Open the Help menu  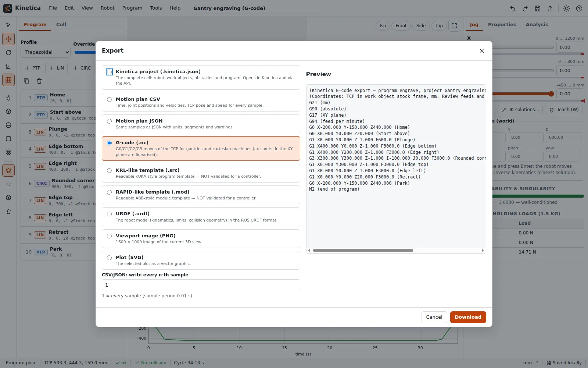175,8
